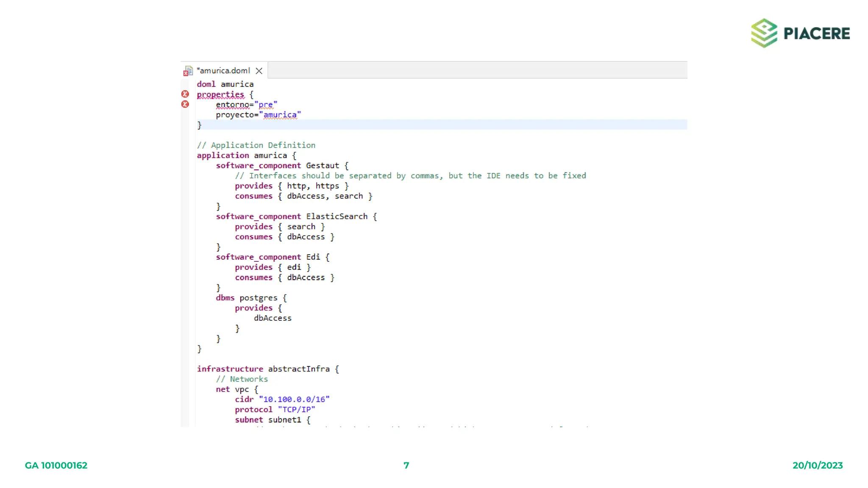Click the cidr "10.100.0.0/16" string
Screen dimensions: 868x488
[294, 399]
